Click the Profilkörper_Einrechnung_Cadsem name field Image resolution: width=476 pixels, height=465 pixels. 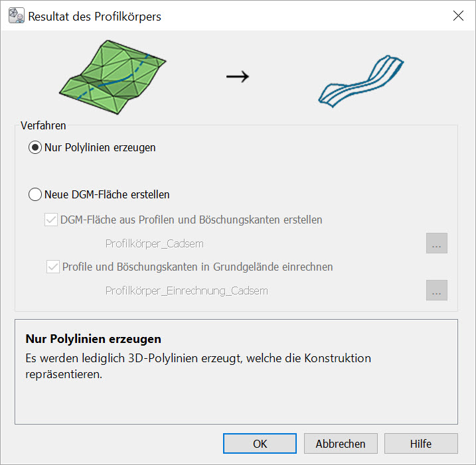[187, 291]
